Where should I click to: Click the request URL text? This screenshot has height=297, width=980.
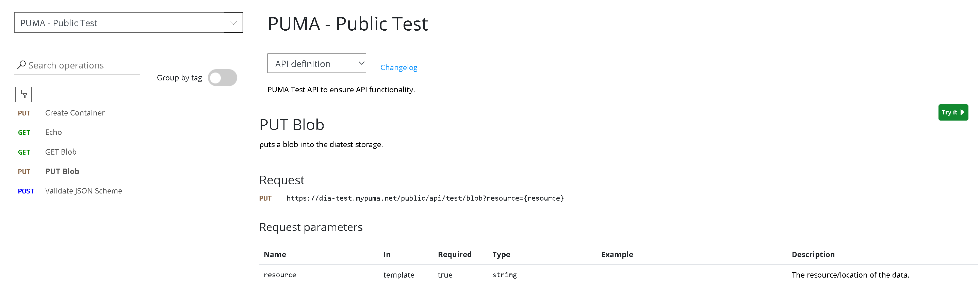[425, 198]
